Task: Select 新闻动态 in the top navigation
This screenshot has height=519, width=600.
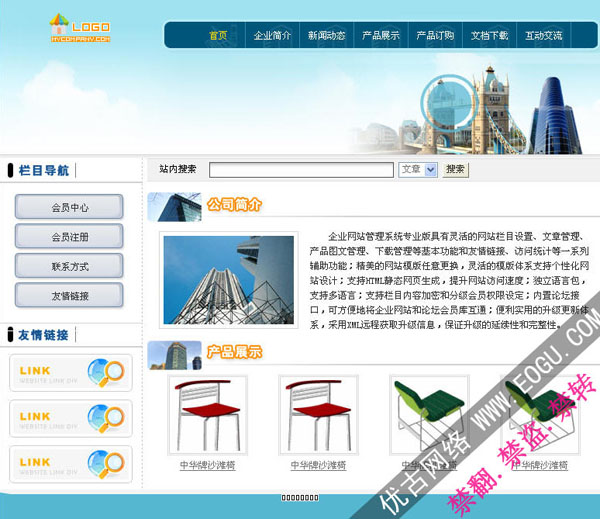Action: coord(326,36)
